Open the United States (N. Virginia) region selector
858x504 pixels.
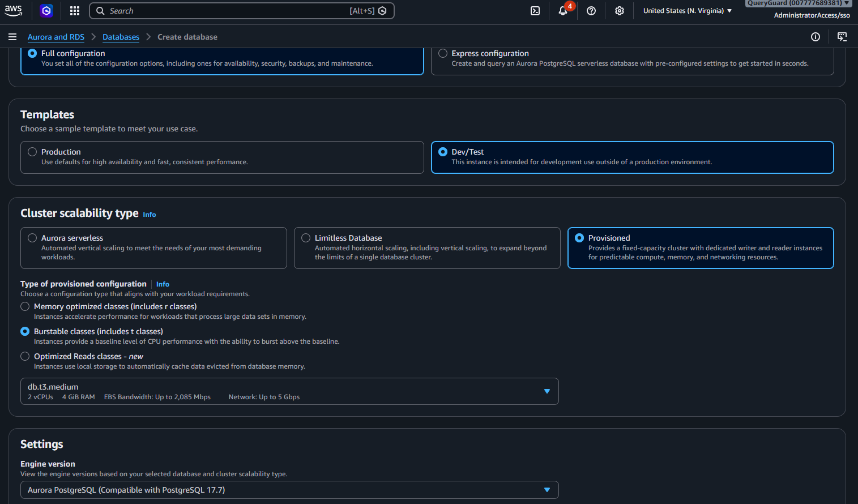687,11
